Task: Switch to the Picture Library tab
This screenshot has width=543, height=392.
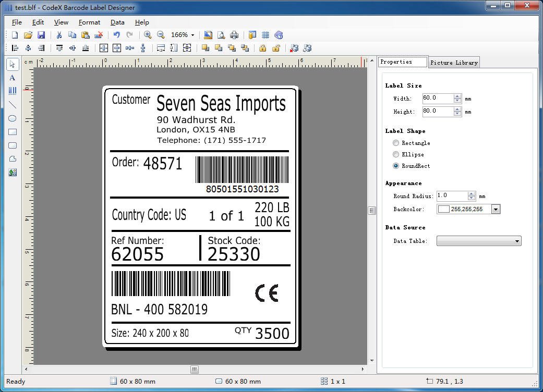Action: 454,63
